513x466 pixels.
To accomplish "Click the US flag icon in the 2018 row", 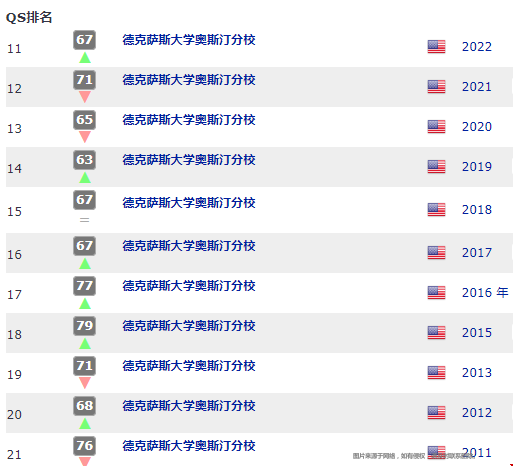I will (436, 209).
